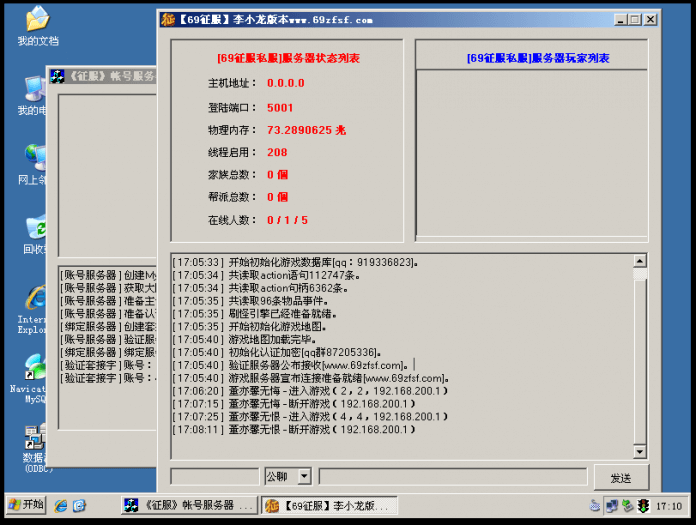Viewport: 696px width, 525px height.
Task: Select the 我的电脑 desktop icon
Action: [x=34, y=89]
